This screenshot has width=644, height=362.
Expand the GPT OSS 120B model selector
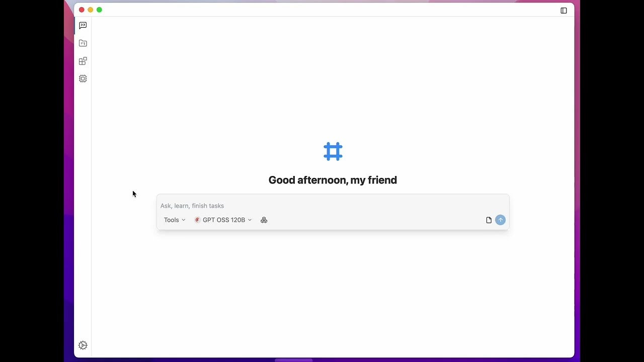click(222, 220)
